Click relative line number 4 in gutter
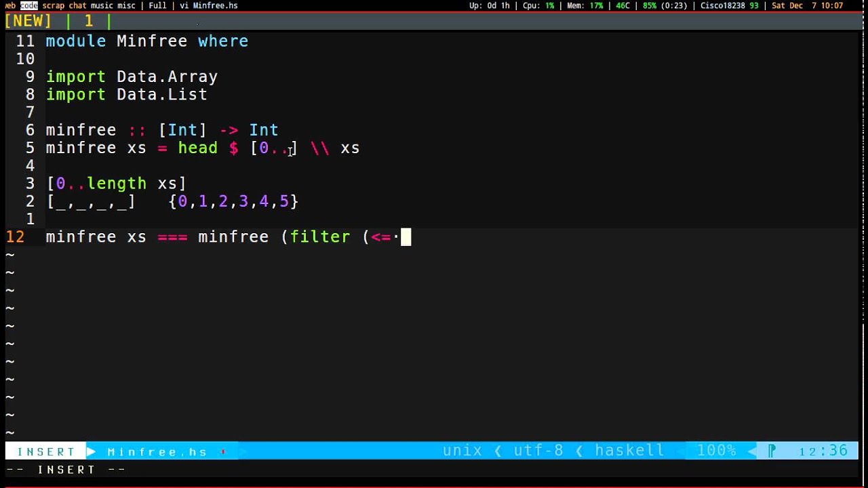The width and height of the screenshot is (868, 488). (30, 165)
